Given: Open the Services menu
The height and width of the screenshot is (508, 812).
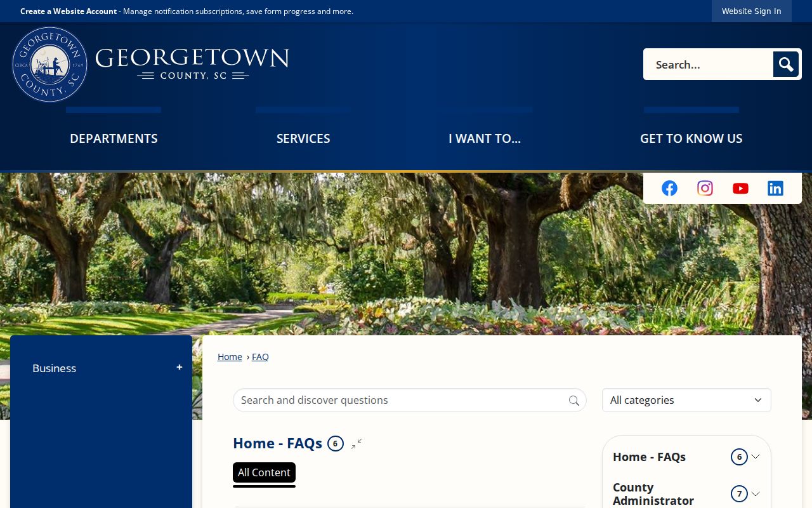Looking at the screenshot, I should (303, 138).
